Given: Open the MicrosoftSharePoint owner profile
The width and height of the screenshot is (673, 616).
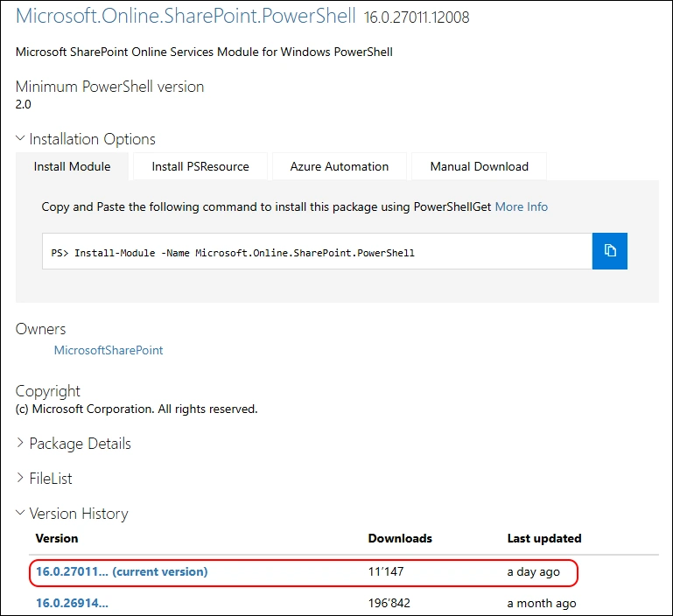Looking at the screenshot, I should pos(109,350).
